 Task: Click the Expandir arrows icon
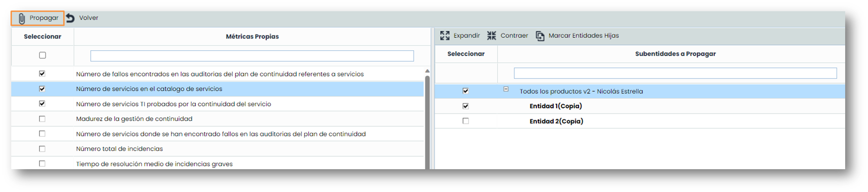click(445, 35)
